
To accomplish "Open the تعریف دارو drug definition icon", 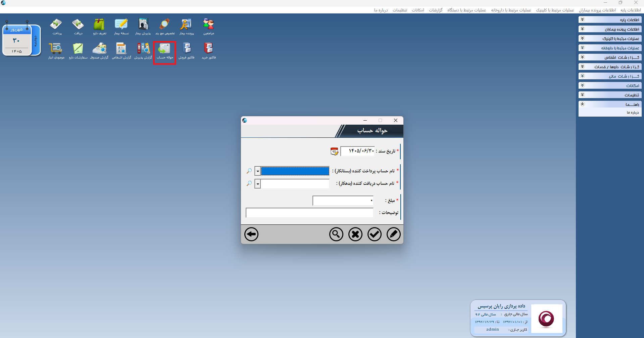I will tap(99, 27).
